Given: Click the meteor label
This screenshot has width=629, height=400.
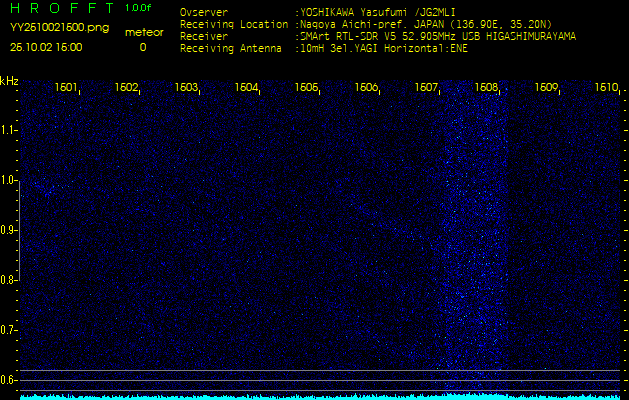Looking at the screenshot, I should [144, 32].
